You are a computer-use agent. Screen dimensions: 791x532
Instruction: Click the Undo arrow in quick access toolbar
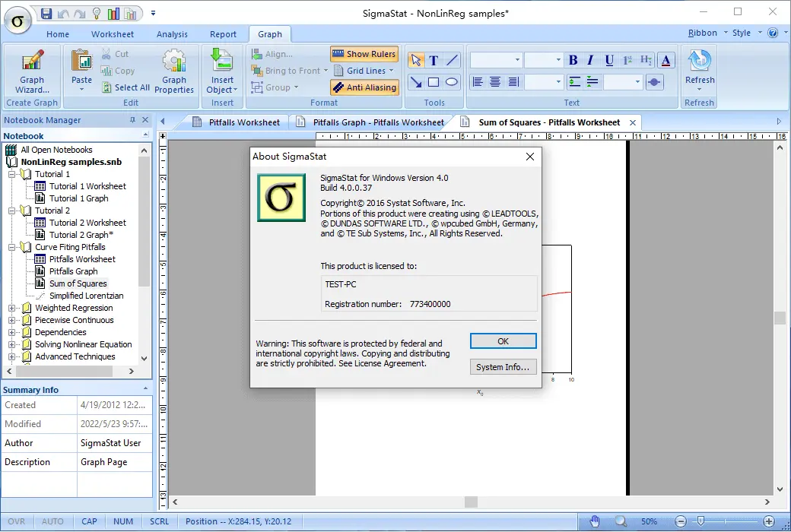(x=63, y=14)
